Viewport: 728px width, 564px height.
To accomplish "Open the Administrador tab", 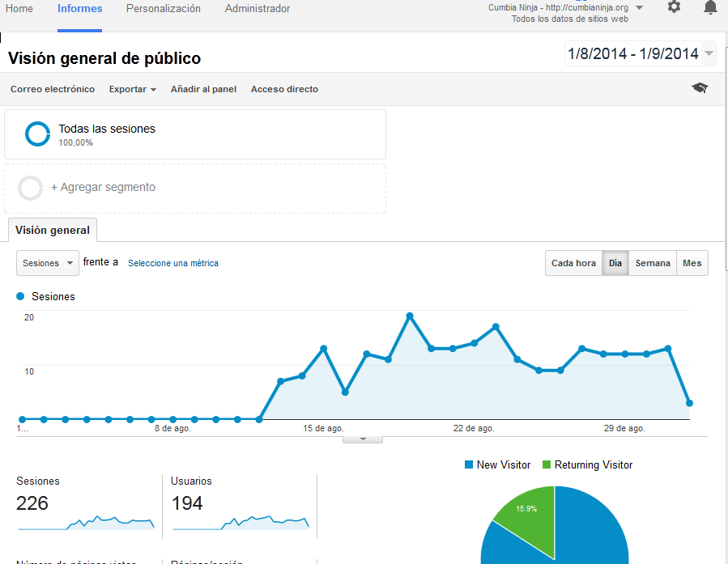I will click(258, 8).
